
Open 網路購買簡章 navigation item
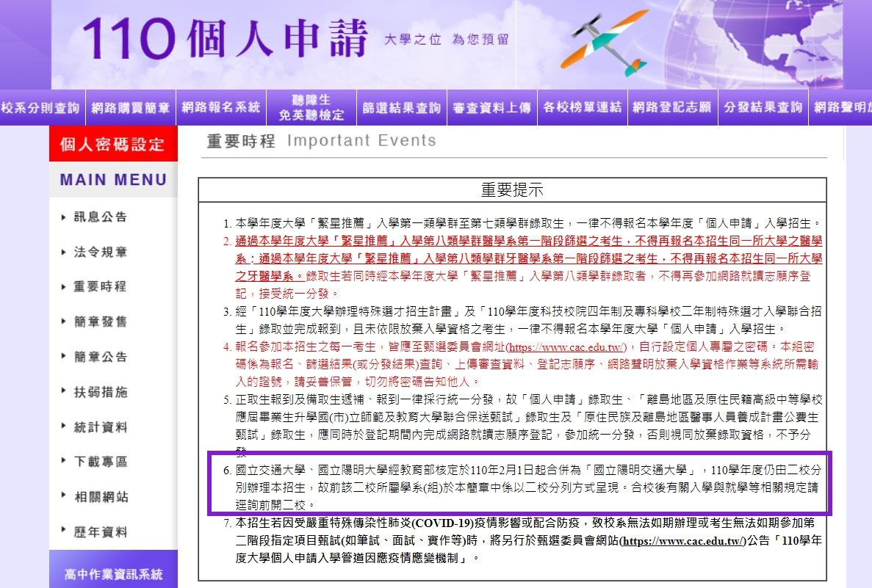coord(131,108)
